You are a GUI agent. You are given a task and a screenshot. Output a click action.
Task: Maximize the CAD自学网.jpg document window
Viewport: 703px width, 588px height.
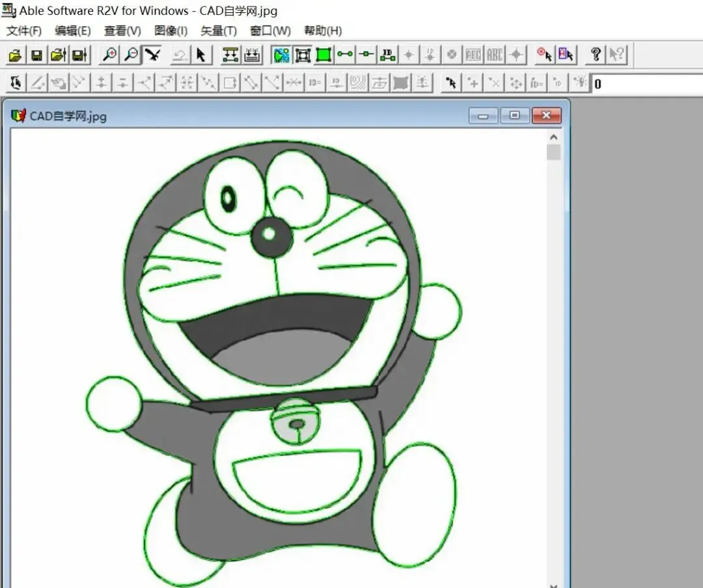coord(515,116)
